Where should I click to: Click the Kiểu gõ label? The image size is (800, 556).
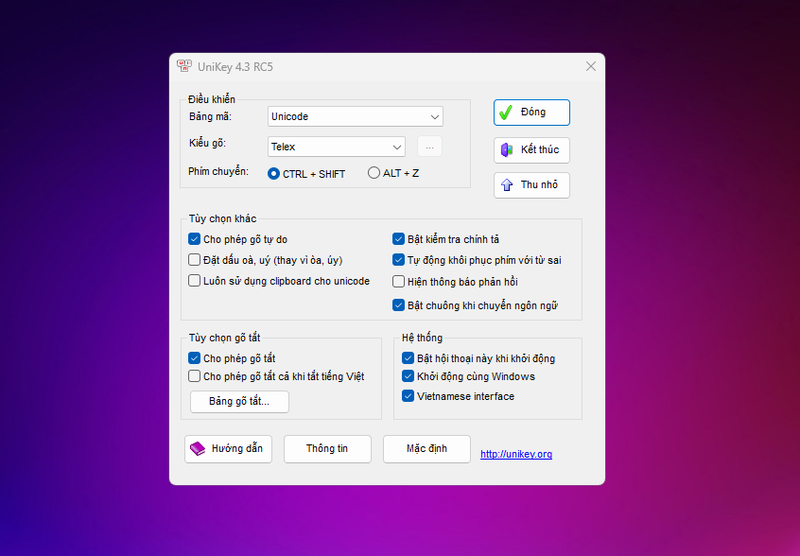207,143
